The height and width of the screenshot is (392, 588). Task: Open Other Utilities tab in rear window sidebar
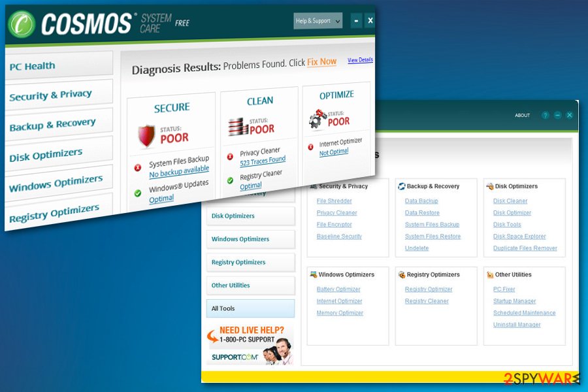point(250,286)
